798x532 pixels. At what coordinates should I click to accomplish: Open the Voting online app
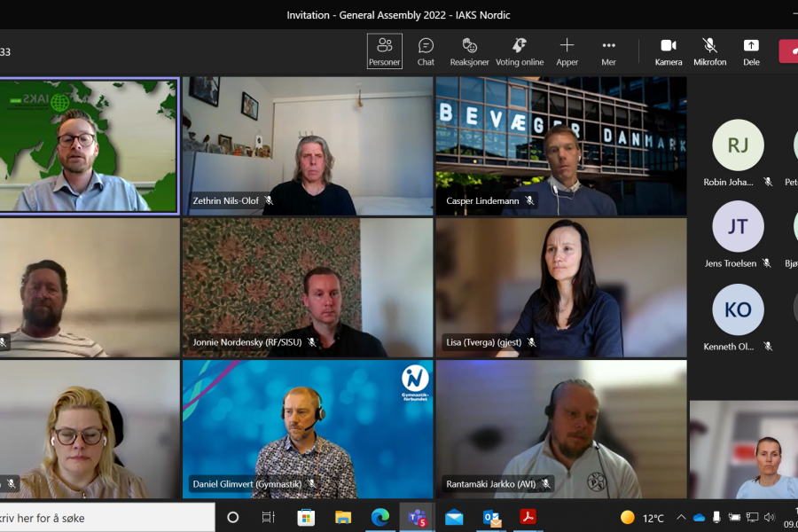pos(520,51)
